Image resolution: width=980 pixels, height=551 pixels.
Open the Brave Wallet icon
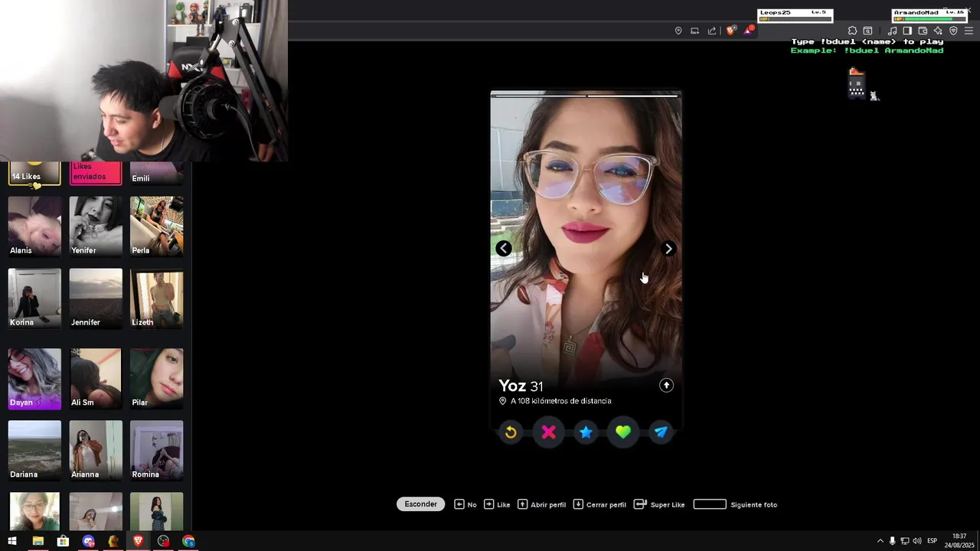[x=923, y=31]
